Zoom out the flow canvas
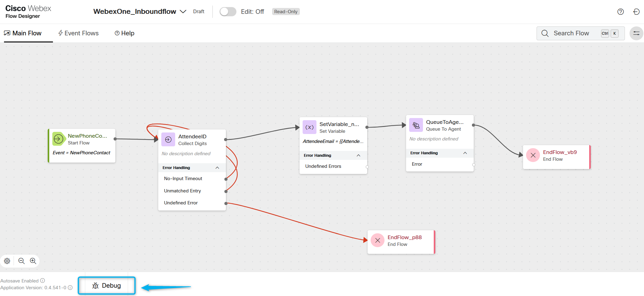 point(22,261)
